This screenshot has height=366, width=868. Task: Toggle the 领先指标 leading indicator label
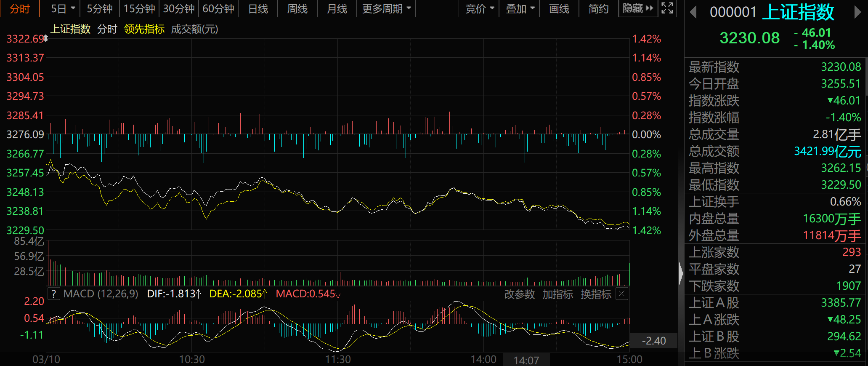(x=144, y=29)
